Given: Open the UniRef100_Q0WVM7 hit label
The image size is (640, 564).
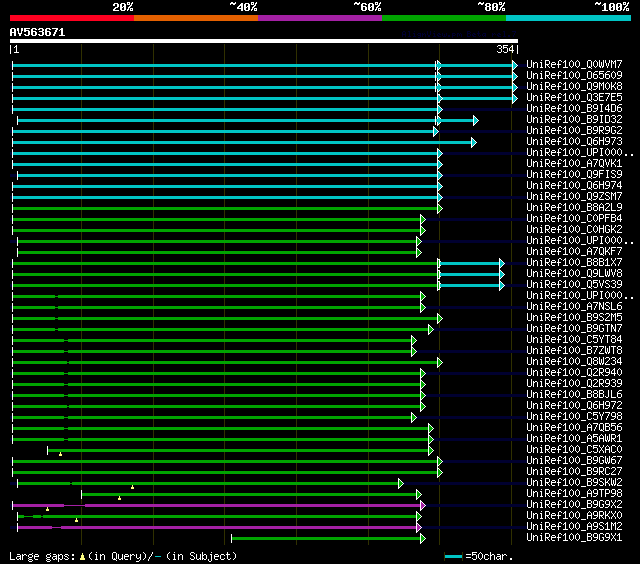Looking at the screenshot, I should click(x=574, y=65).
